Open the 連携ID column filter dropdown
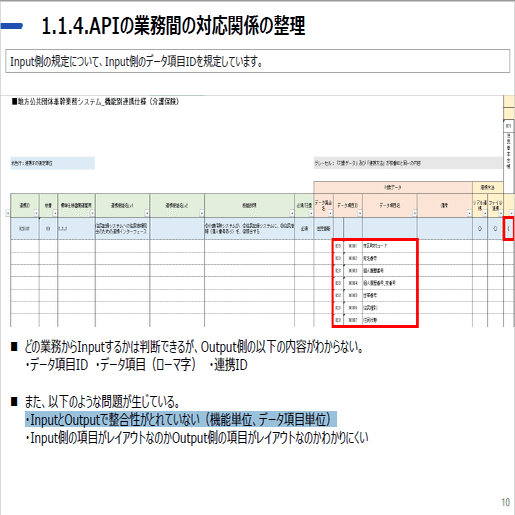515x515 pixels. click(36, 213)
